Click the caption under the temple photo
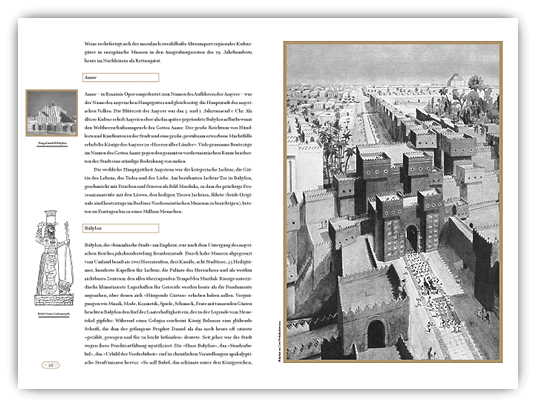 tap(52, 143)
